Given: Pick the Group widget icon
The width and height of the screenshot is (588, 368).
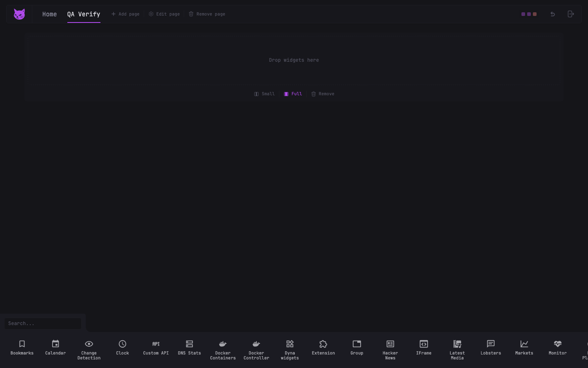Looking at the screenshot, I should pos(357,344).
